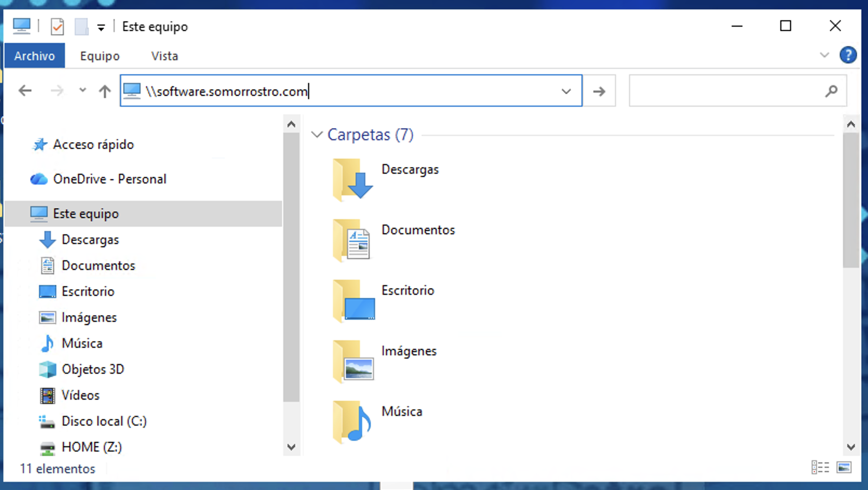Screen dimensions: 868x490
Task: Go back with the left arrow button
Action: pyautogui.click(x=25, y=91)
